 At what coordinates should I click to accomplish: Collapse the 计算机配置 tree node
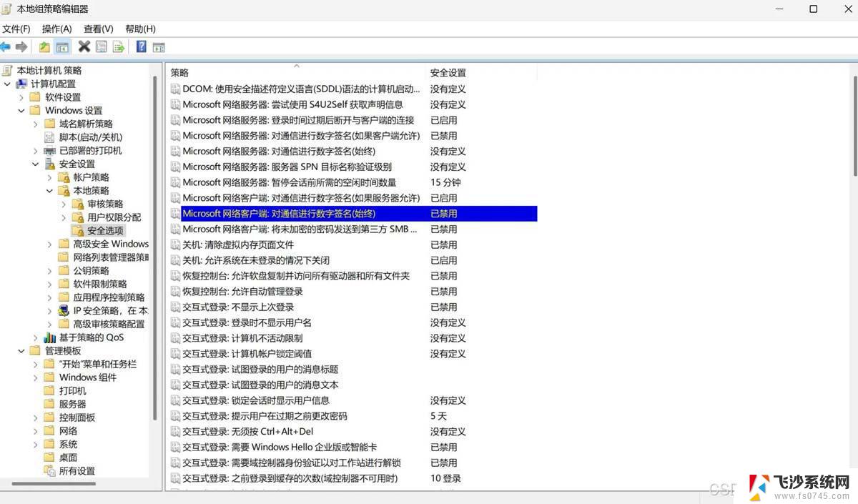coord(7,84)
